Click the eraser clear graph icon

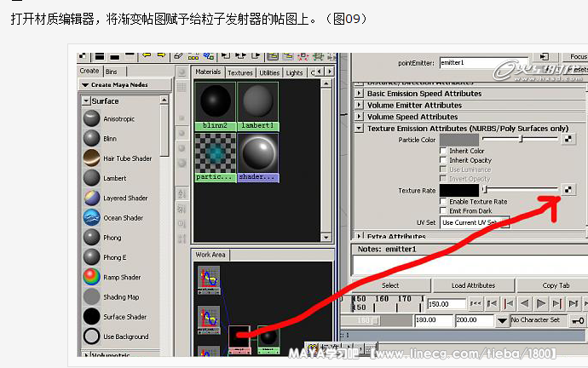tap(178, 56)
